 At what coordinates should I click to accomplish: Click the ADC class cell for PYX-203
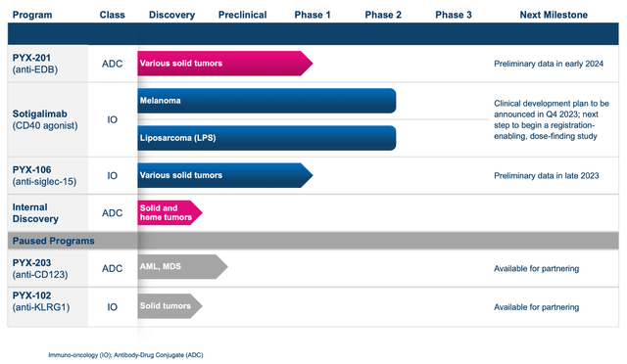point(112,268)
